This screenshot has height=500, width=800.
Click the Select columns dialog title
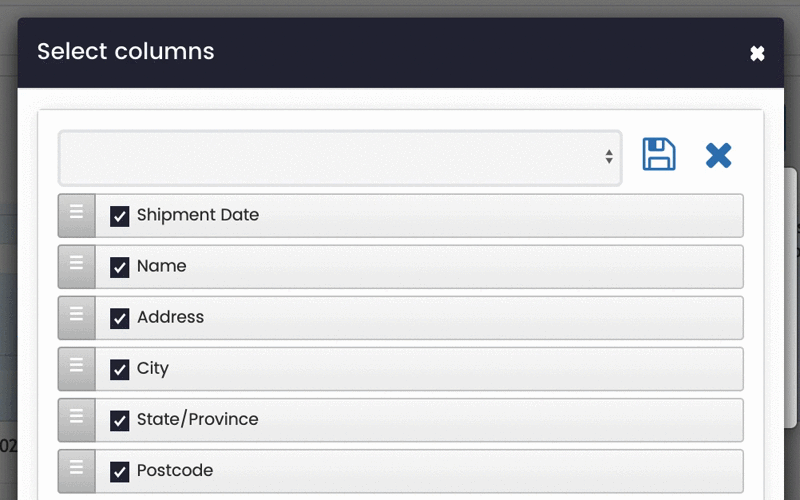(x=126, y=51)
